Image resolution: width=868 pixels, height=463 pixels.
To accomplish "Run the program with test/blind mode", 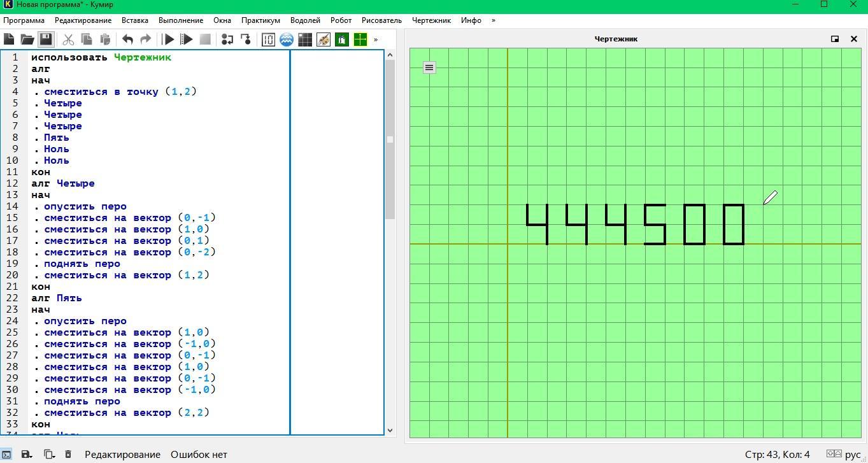I will [187, 39].
